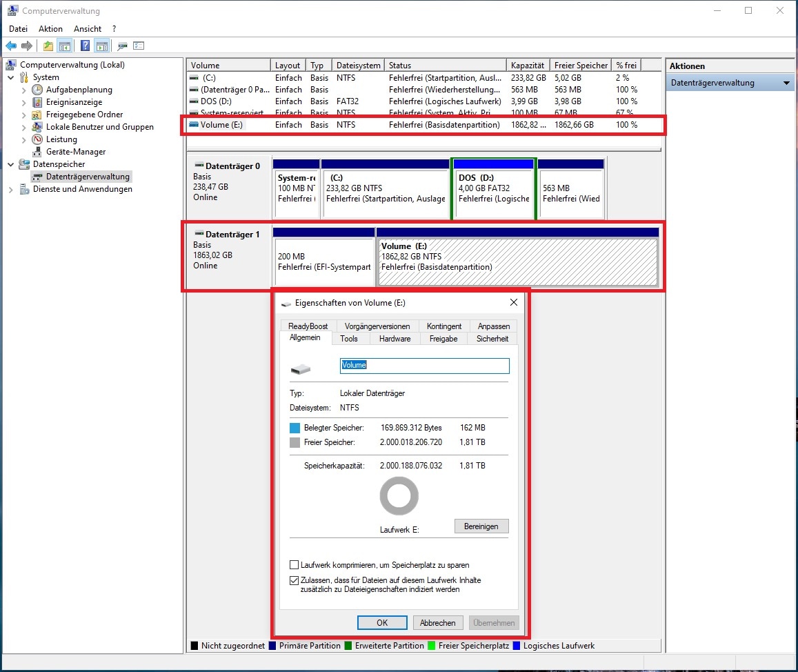Close the Eigenschaften von Volume (E:) dialog
This screenshot has width=798, height=672.
[x=514, y=302]
